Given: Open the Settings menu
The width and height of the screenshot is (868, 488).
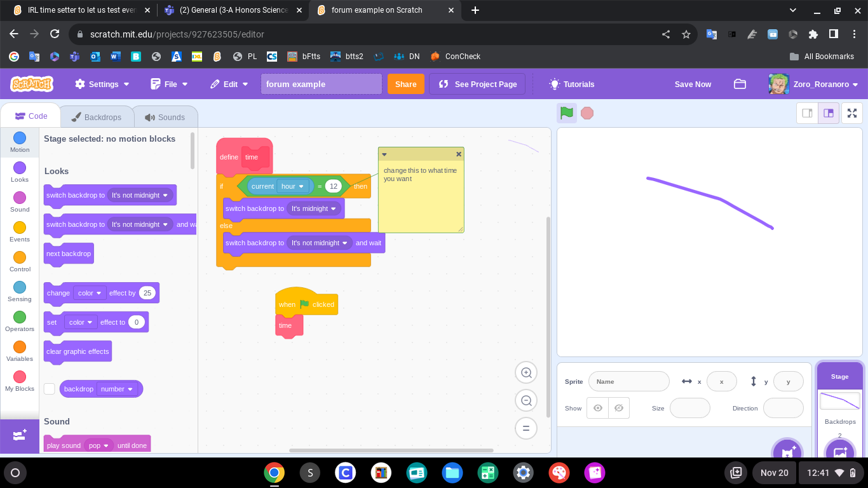Looking at the screenshot, I should (102, 84).
